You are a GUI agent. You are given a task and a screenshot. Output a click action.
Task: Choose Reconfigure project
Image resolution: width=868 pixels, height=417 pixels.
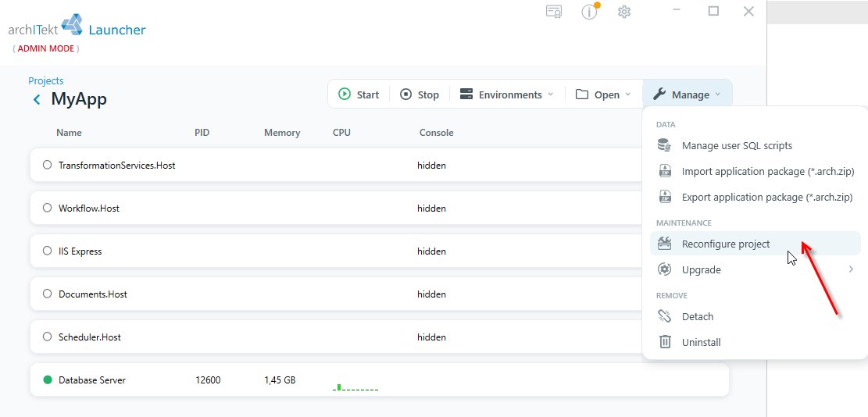tap(755, 244)
